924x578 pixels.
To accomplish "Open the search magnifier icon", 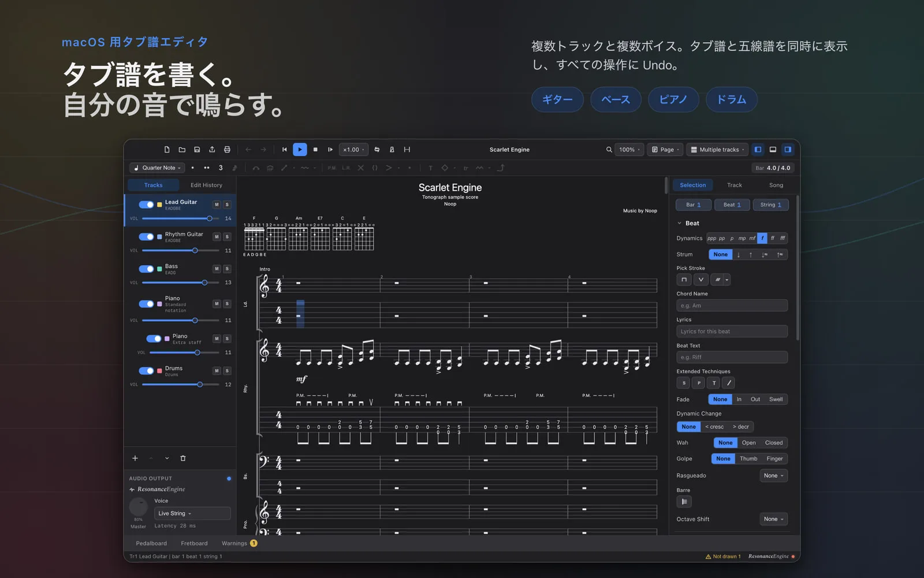I will click(x=609, y=150).
